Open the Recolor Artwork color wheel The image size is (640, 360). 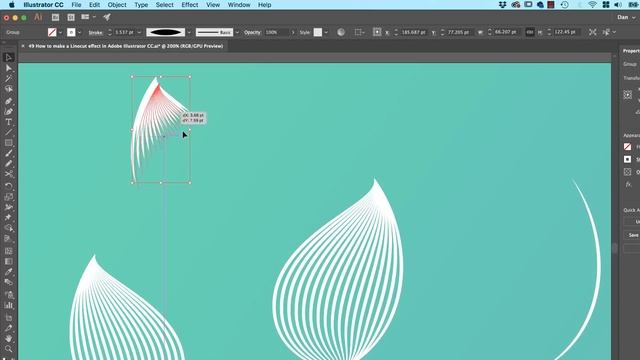(x=341, y=32)
